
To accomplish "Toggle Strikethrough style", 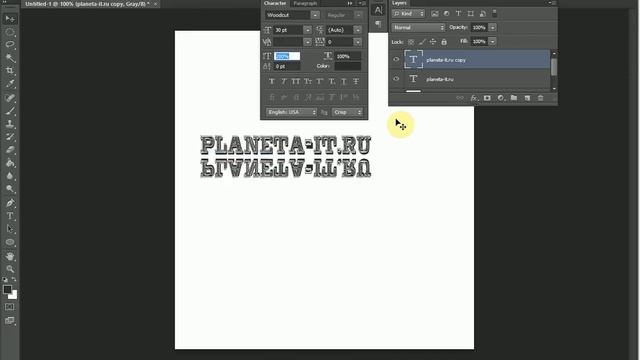I will tap(356, 82).
